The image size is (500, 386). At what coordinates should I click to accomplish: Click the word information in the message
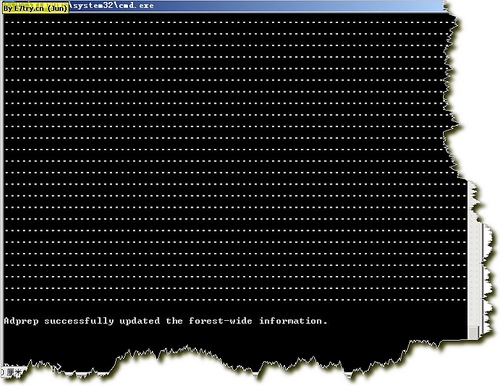coord(290,321)
